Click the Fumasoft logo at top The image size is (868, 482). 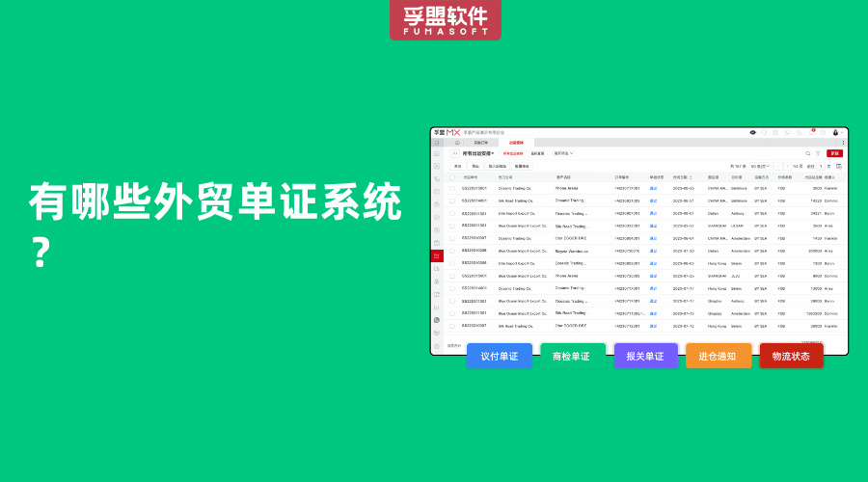pos(446,19)
